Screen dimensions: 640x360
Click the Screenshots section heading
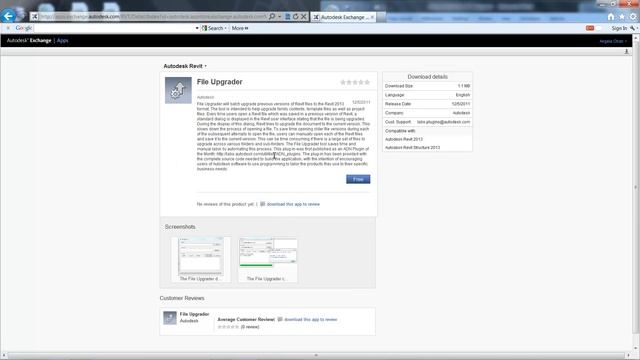[x=180, y=227]
